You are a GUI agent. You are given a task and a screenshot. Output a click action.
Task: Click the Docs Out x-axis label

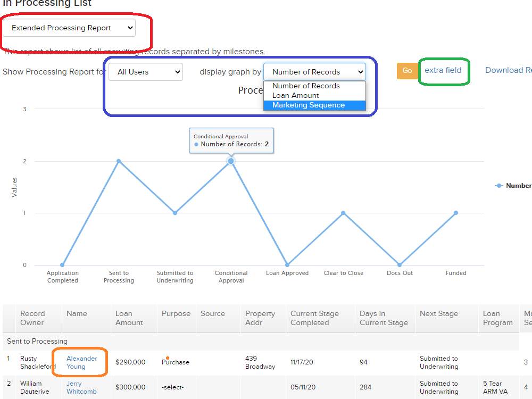(400, 273)
